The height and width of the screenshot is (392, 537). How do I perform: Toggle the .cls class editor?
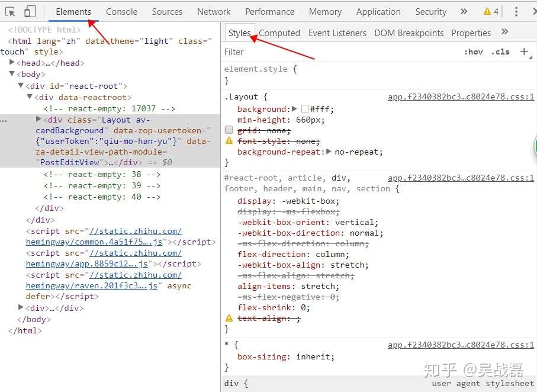[500, 52]
